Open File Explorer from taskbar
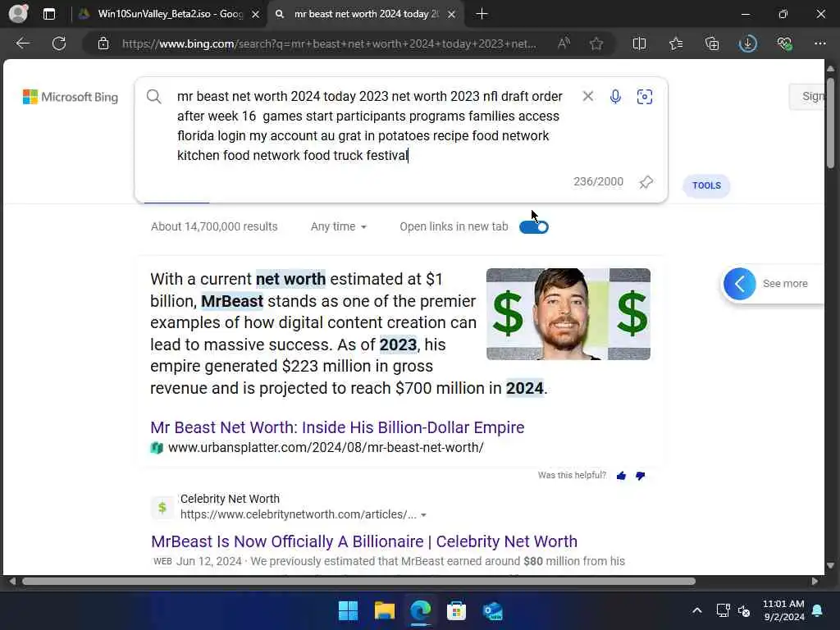840x630 pixels. pyautogui.click(x=384, y=610)
